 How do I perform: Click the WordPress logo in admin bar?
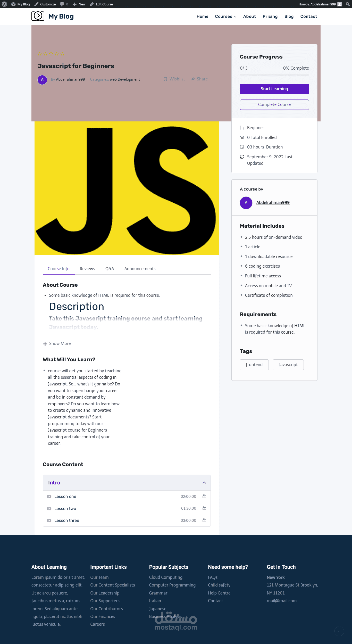point(4,4)
